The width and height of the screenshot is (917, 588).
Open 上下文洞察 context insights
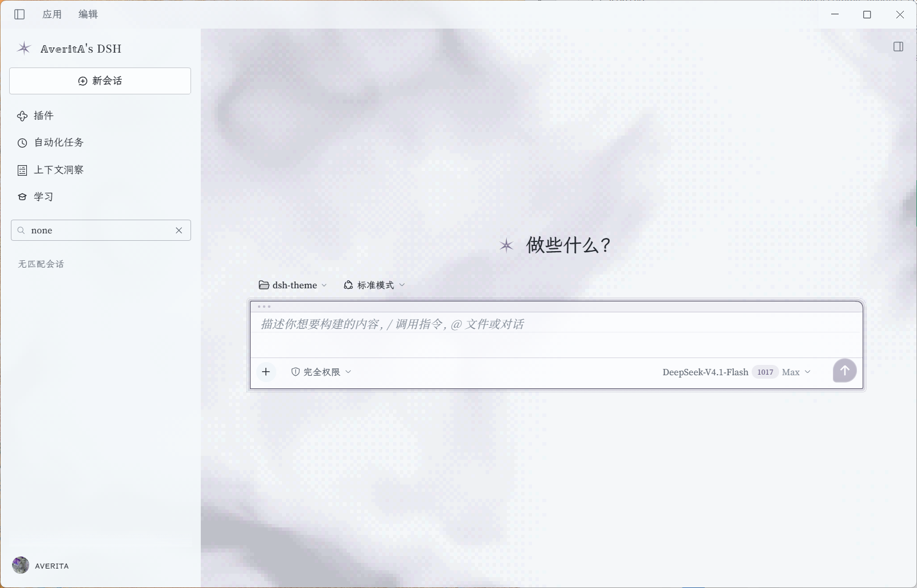tap(50, 170)
